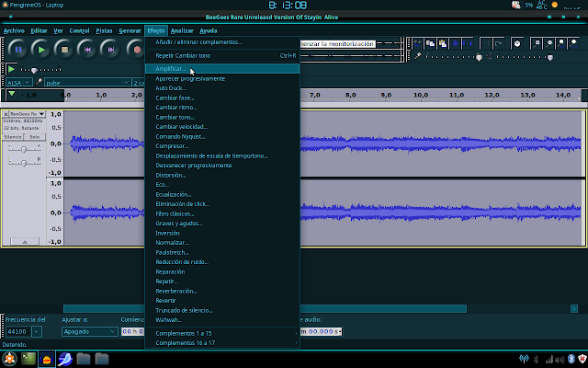This screenshot has height=368, width=588.
Task: Click the Zoom In magnifier icon
Action: [x=537, y=43]
